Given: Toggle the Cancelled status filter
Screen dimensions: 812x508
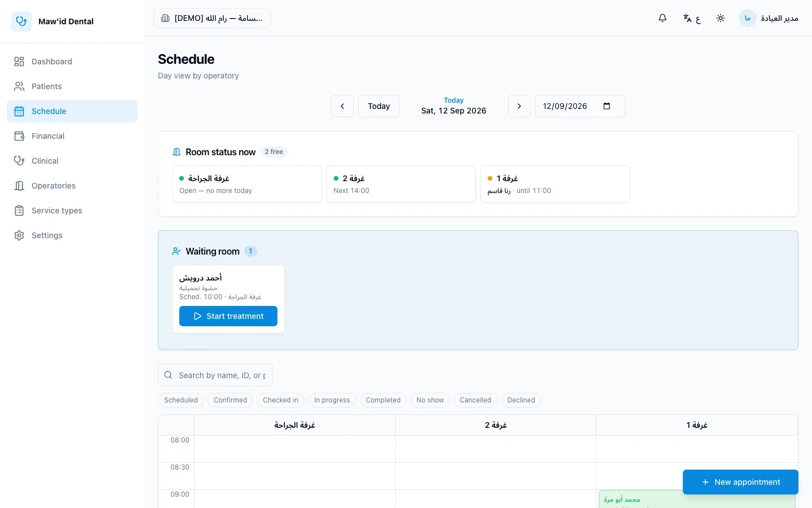Looking at the screenshot, I should click(x=475, y=400).
